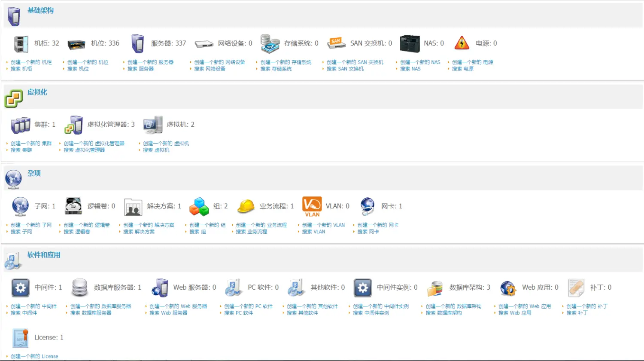Click the 中间件 gear icon
Image resolution: width=644 pixels, height=361 pixels.
[x=21, y=288]
